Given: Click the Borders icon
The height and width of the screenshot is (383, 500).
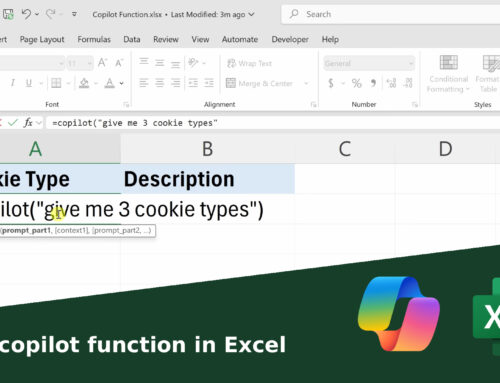Looking at the screenshot, I should (56, 83).
